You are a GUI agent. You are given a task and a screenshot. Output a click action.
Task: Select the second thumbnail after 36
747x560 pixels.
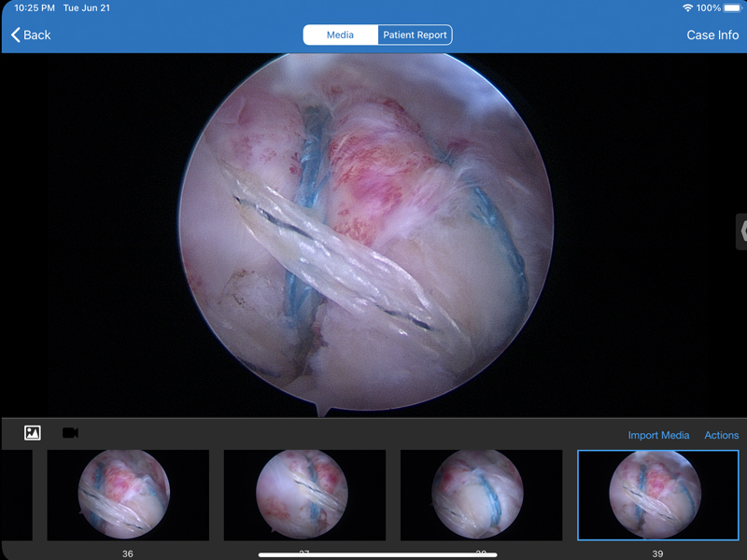481,496
